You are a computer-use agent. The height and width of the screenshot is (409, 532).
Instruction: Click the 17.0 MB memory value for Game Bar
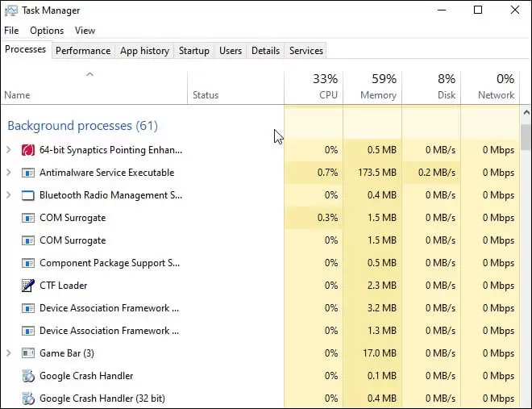click(x=380, y=353)
